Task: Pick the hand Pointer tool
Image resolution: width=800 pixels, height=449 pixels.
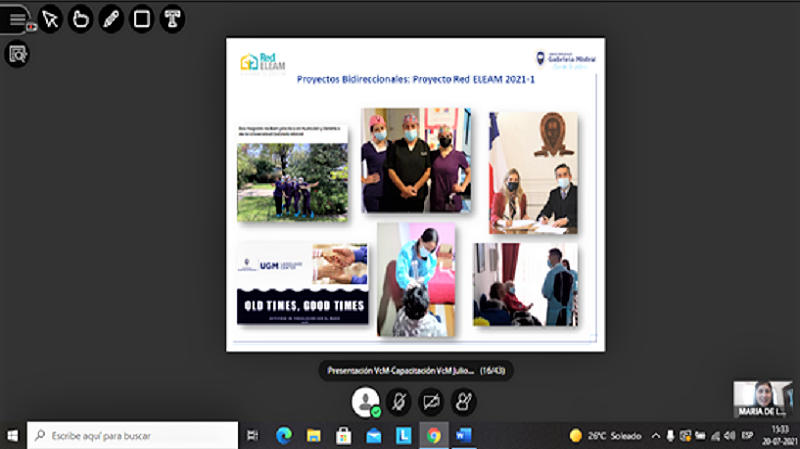Action: point(81,19)
